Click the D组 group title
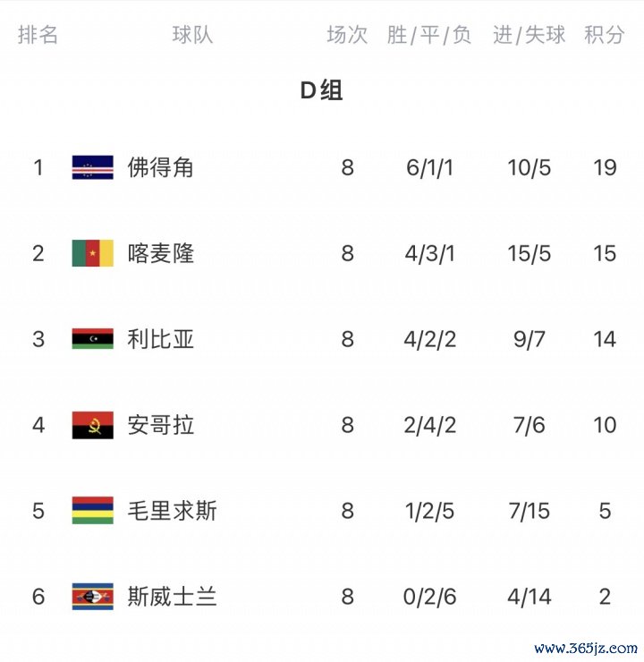 coord(321,90)
